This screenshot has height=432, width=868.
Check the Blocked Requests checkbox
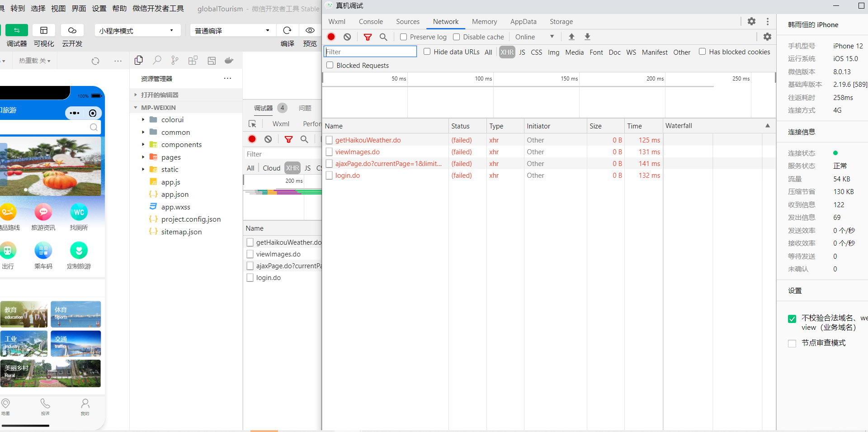tap(330, 65)
